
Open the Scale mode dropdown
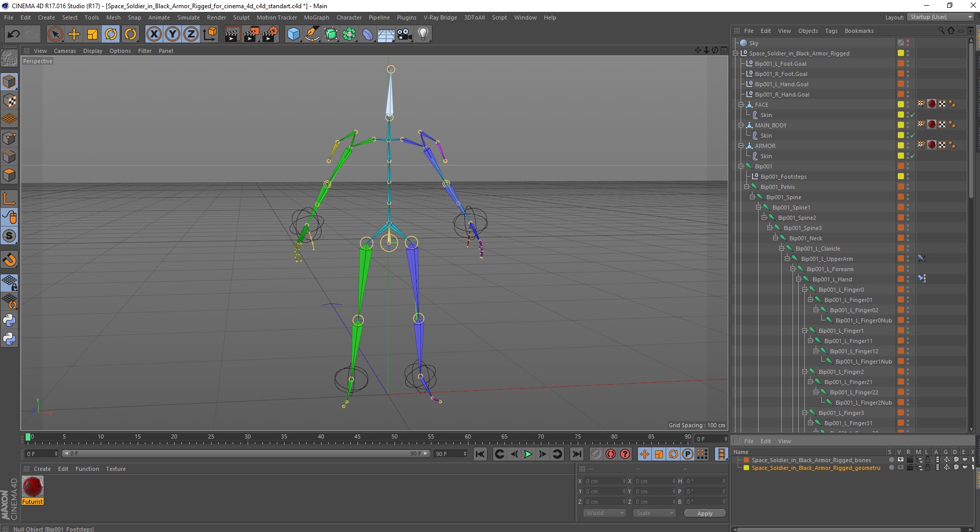(654, 513)
